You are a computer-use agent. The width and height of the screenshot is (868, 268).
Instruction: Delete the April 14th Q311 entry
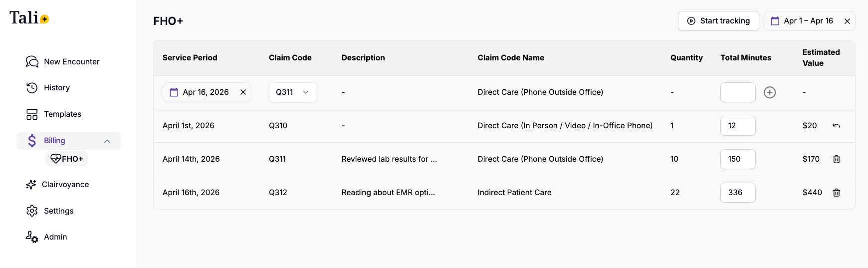(x=837, y=159)
